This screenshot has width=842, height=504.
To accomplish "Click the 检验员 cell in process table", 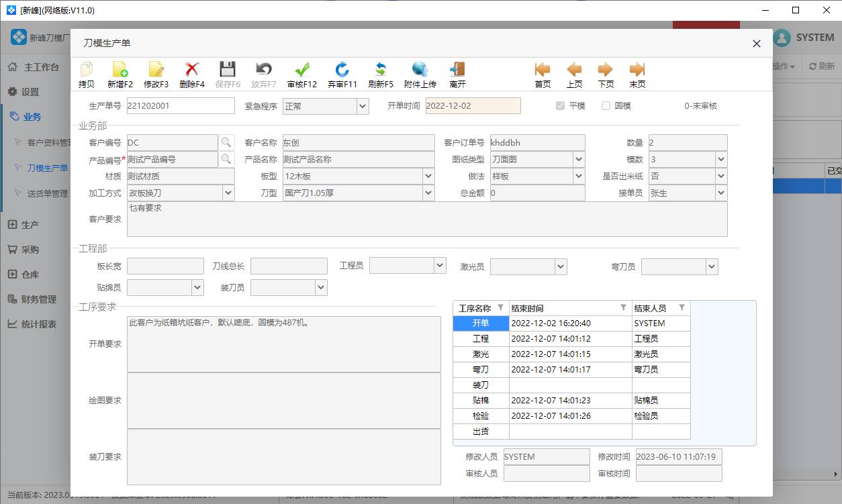I will click(661, 416).
